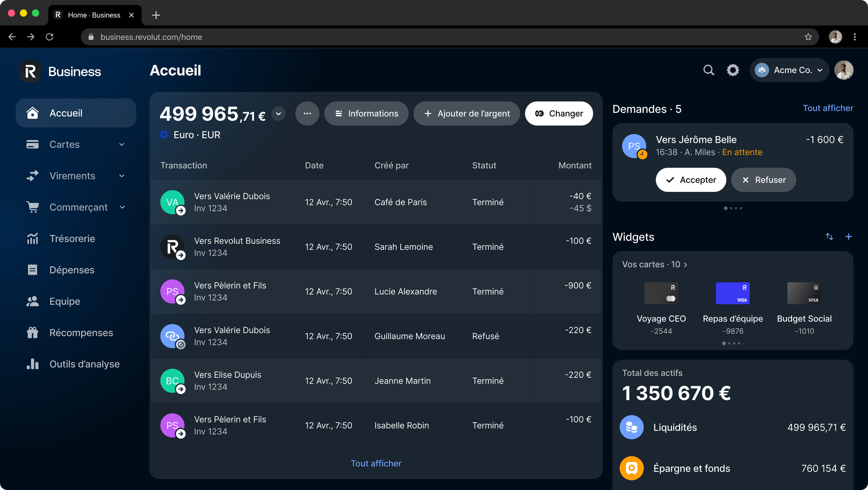The image size is (868, 490).
Task: Accept the Jérôme Belle payment request
Action: 690,179
